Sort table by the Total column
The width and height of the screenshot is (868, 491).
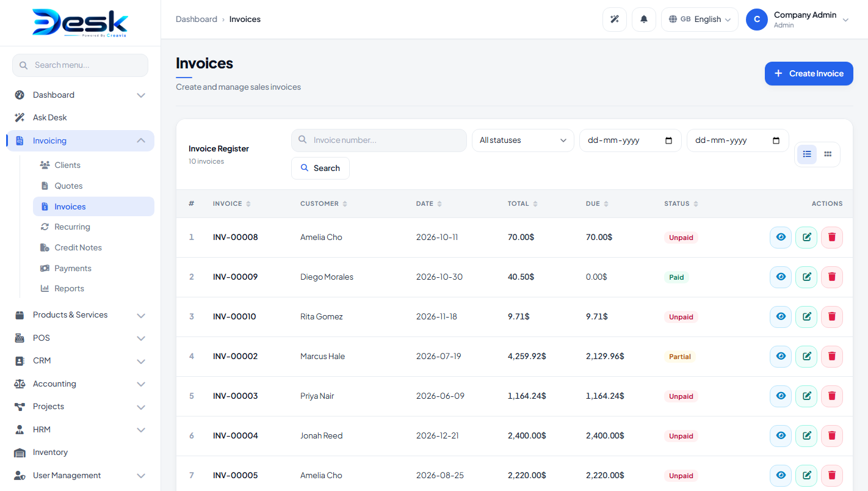(523, 204)
